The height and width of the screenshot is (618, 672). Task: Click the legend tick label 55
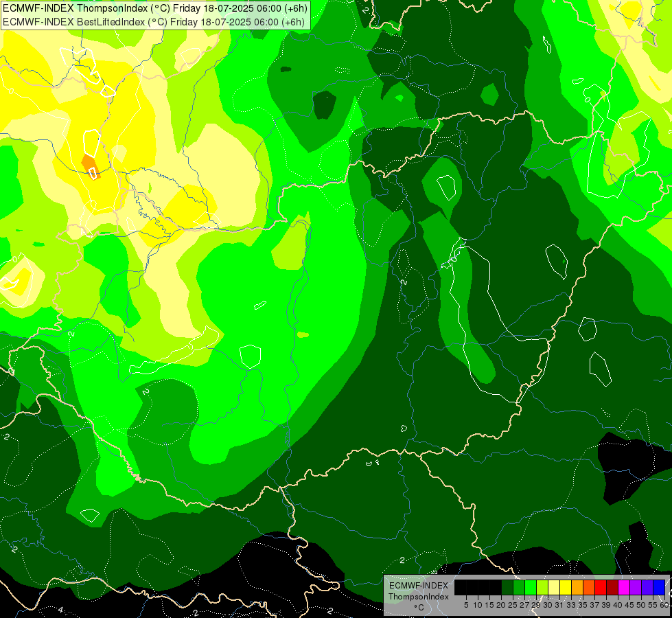coord(653,605)
